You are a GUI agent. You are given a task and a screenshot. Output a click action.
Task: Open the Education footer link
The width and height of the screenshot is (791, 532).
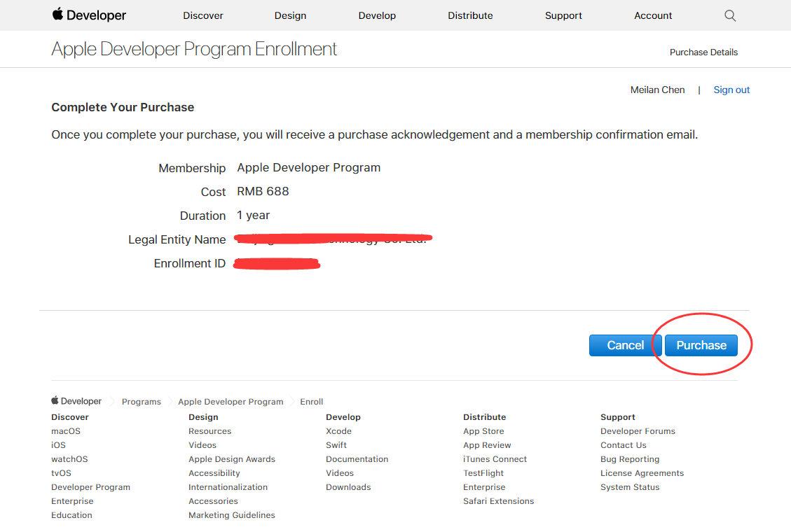(71, 515)
